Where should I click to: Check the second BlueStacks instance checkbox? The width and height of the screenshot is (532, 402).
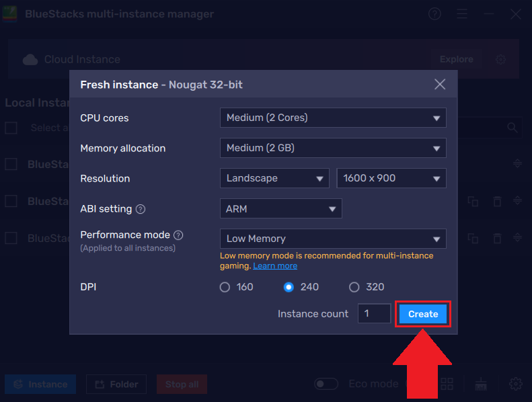[x=11, y=201]
